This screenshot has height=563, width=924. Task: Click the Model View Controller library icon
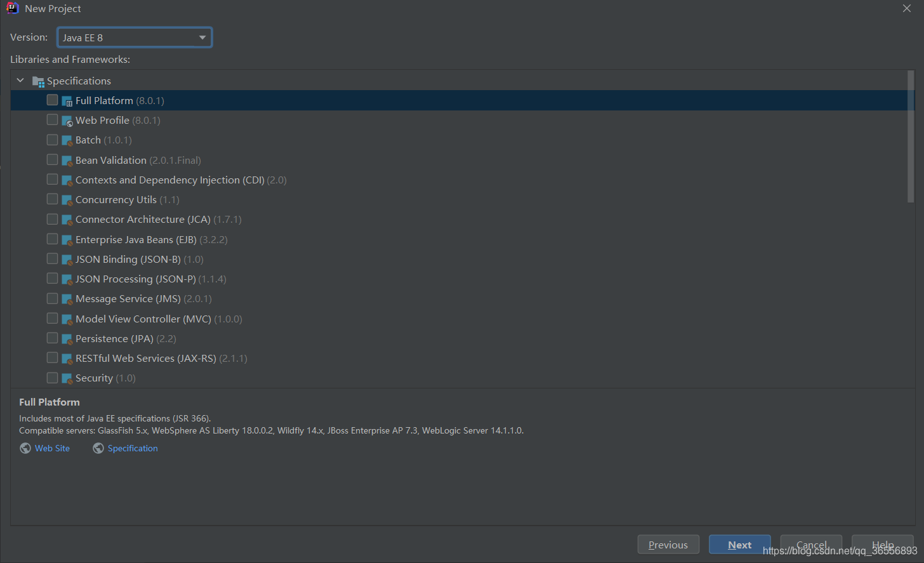[x=67, y=319]
